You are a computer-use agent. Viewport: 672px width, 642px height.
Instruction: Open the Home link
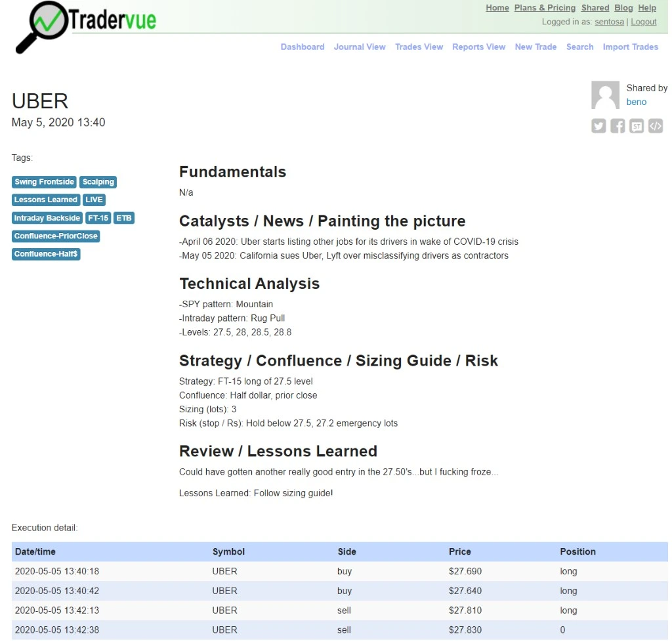click(497, 8)
